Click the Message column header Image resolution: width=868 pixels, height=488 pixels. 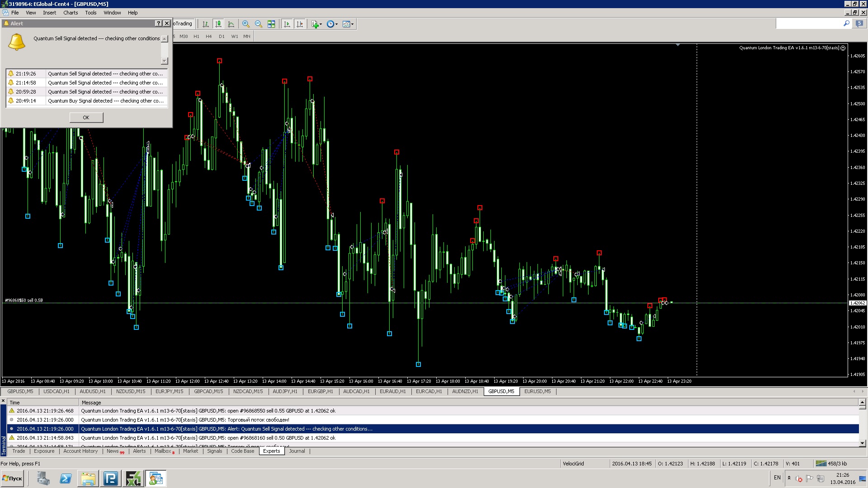[x=469, y=403]
